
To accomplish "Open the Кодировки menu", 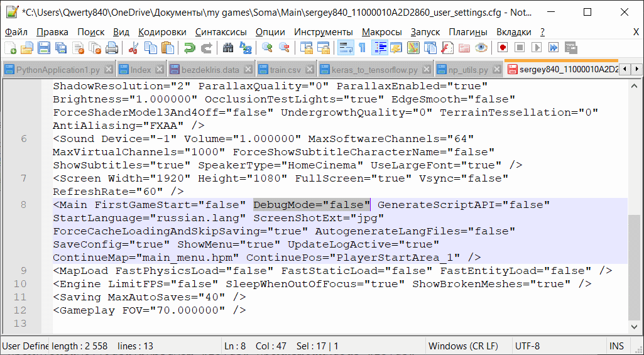I will tap(162, 32).
